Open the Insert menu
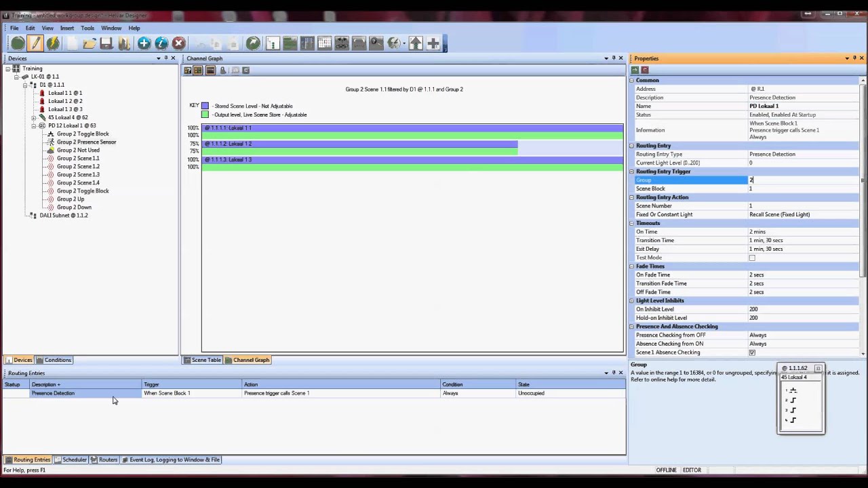868x488 pixels. tap(67, 28)
